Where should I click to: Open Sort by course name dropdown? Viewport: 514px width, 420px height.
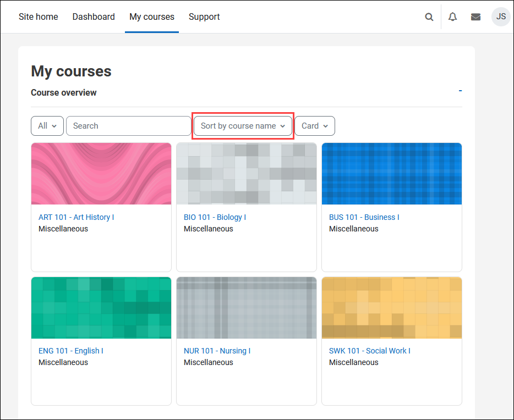[243, 126]
